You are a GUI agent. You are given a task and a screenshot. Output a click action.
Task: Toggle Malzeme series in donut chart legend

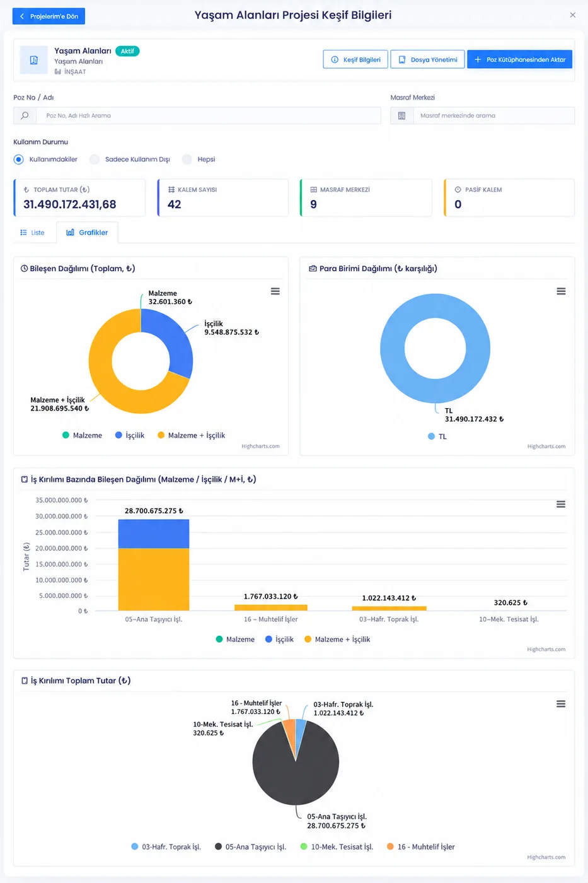click(x=82, y=435)
